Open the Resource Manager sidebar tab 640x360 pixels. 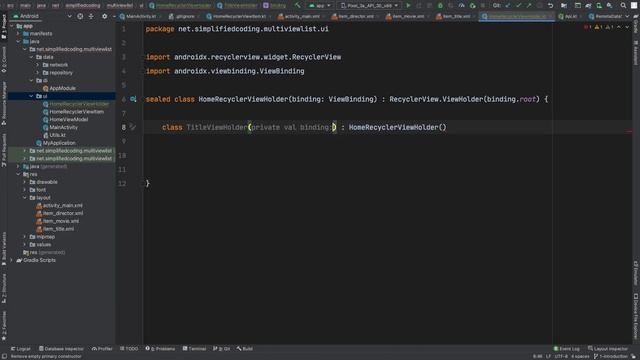4,103
